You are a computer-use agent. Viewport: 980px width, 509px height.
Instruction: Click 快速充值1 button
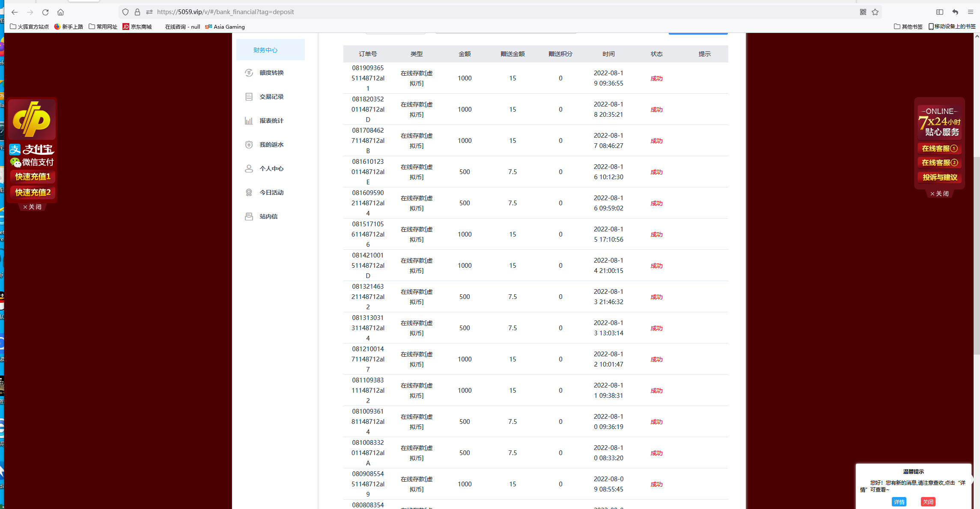(33, 177)
